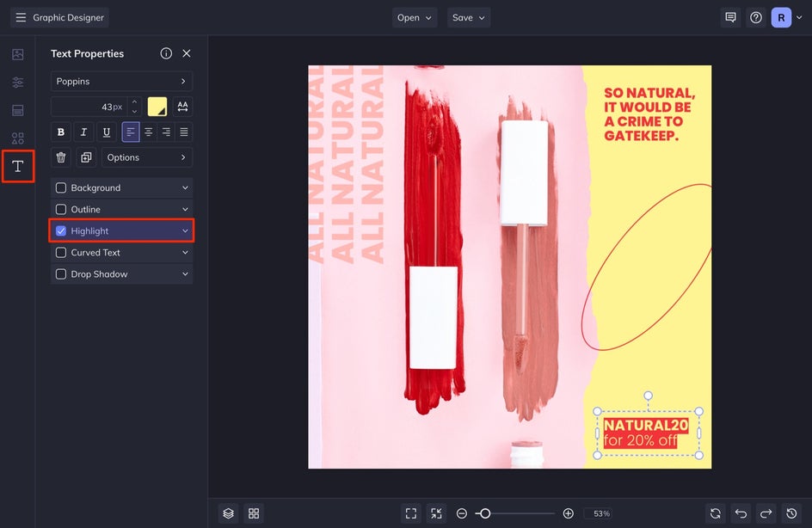
Task: Enable the Drop Shadow checkbox
Action: pos(61,274)
